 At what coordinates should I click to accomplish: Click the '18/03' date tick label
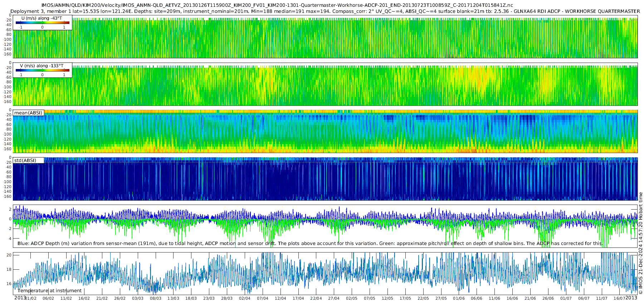point(191,298)
